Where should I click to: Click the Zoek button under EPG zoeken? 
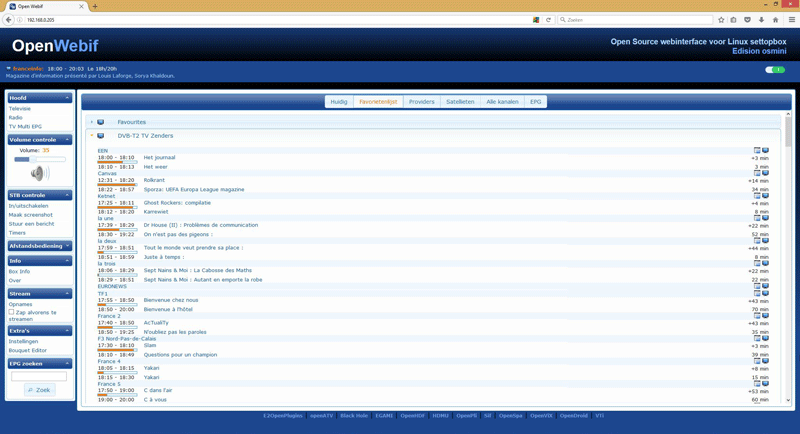[39, 390]
